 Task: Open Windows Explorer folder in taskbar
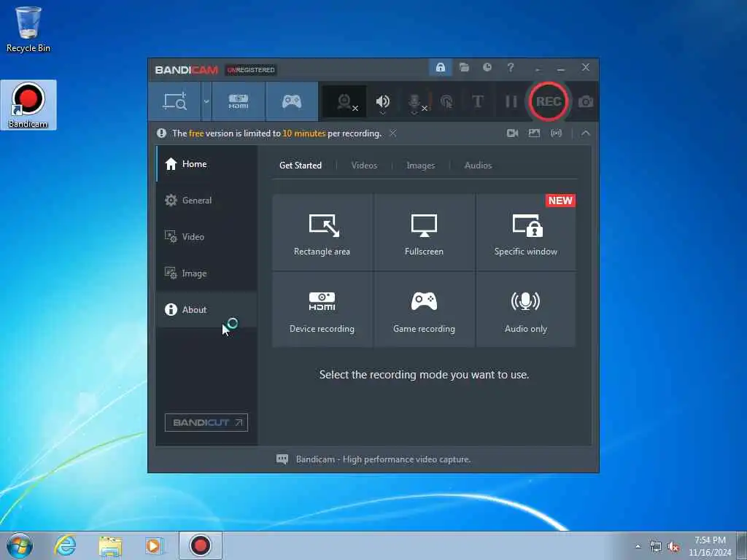point(110,545)
